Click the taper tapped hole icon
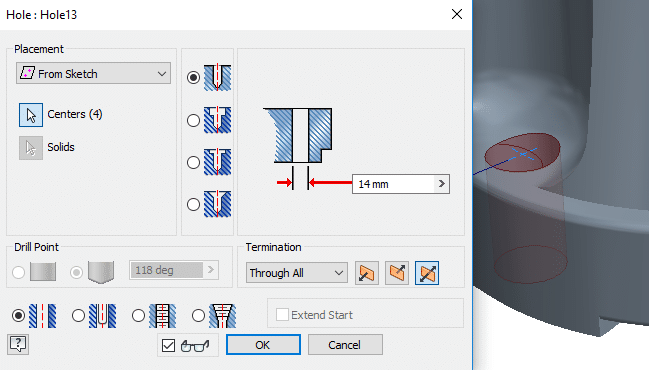The image size is (649, 370). pos(223,316)
